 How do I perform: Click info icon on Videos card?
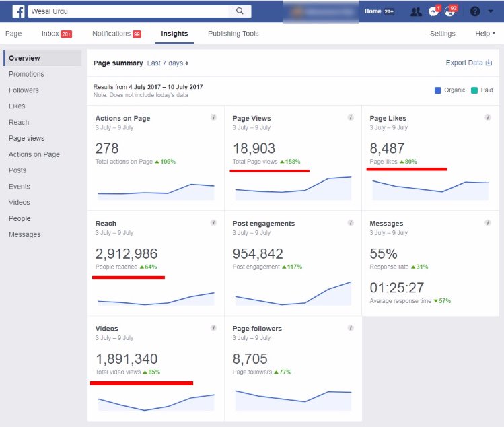(213, 328)
